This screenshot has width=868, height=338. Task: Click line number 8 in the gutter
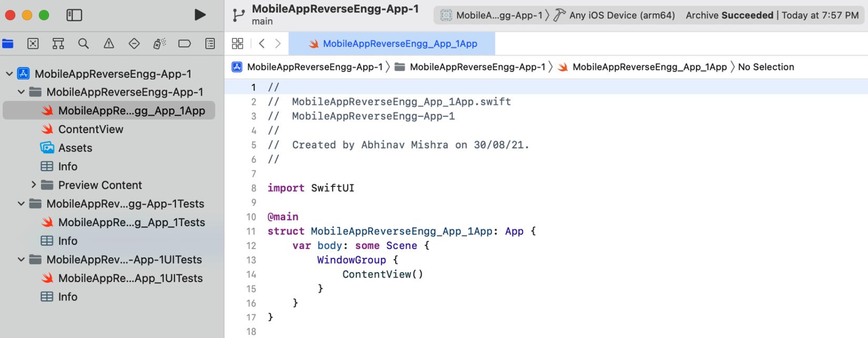pos(254,188)
